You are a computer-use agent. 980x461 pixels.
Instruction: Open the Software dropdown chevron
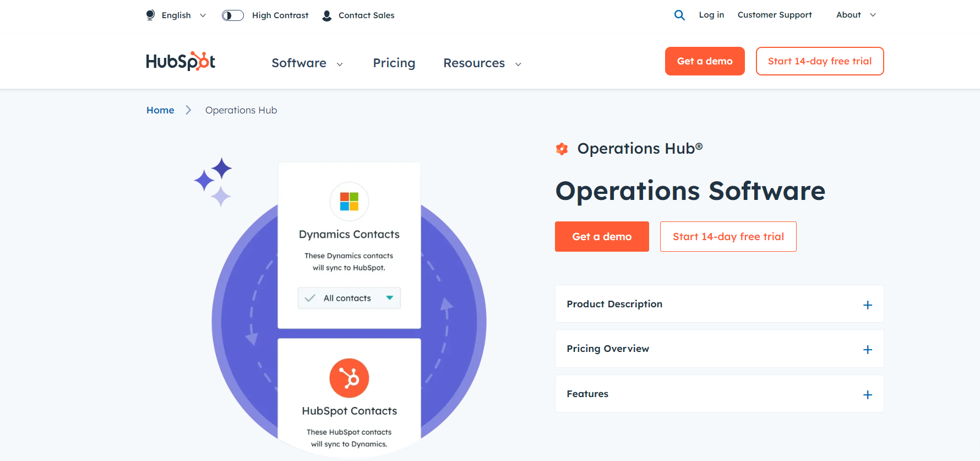[340, 64]
